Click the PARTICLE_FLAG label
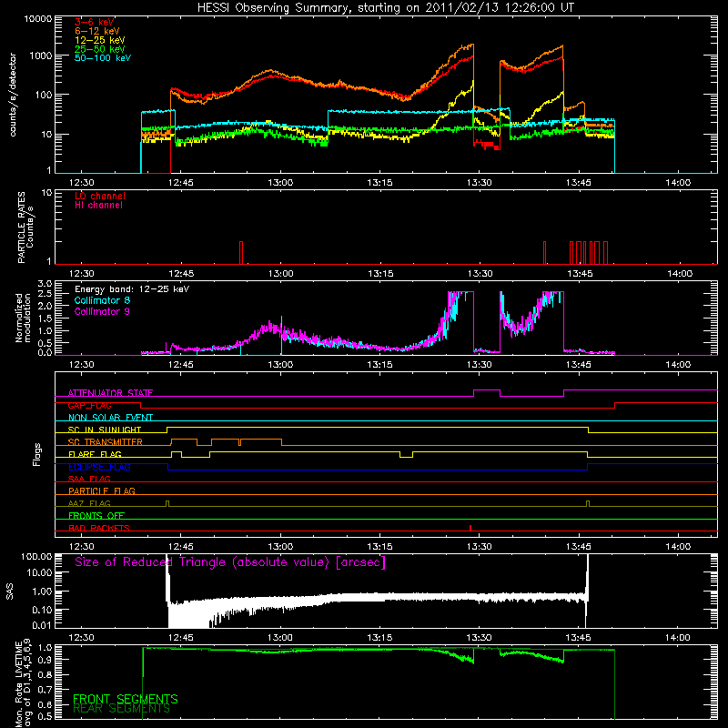Viewport: 728px width, 728px height. tap(102, 490)
